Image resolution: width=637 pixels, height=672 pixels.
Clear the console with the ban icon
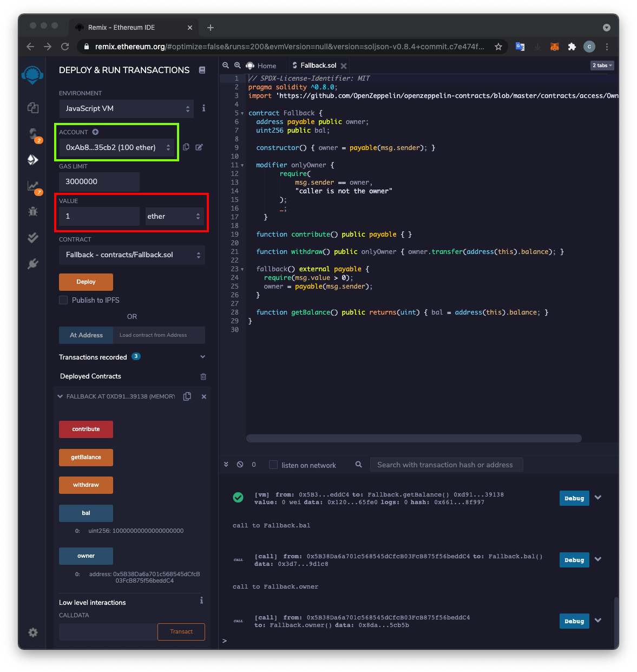pos(240,465)
